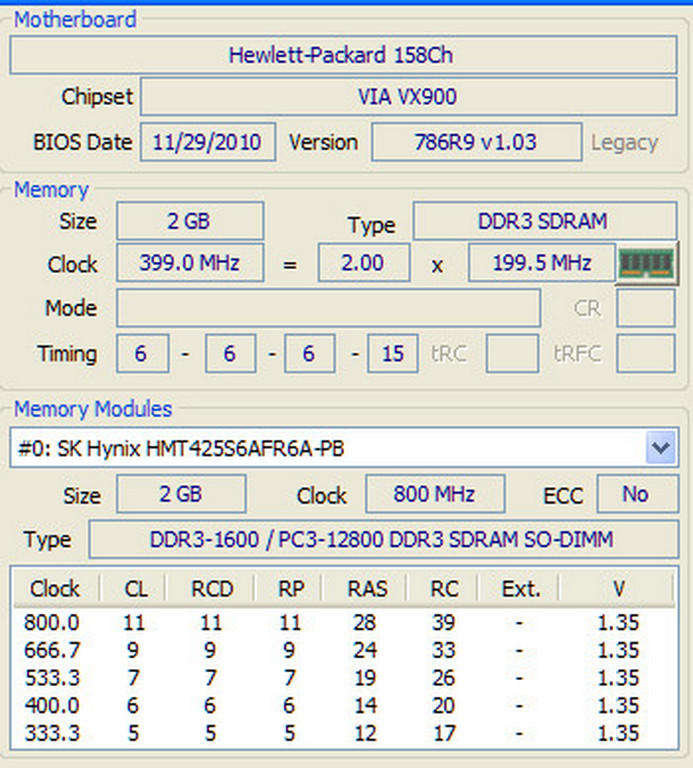Click the grayed Legacy label

[624, 143]
